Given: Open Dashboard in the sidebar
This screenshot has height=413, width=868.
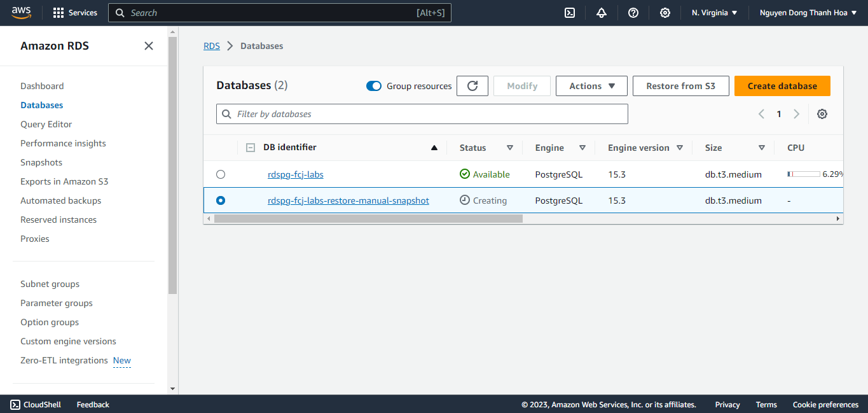Looking at the screenshot, I should pyautogui.click(x=42, y=86).
